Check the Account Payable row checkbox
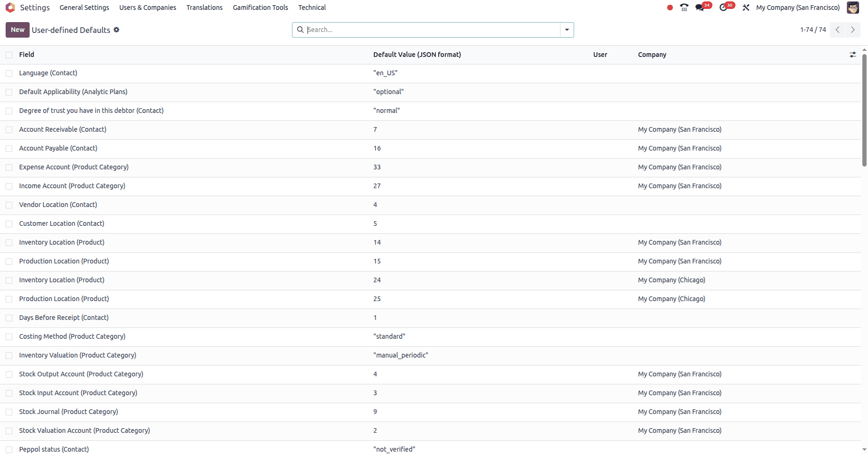The width and height of the screenshot is (868, 454). [9, 149]
